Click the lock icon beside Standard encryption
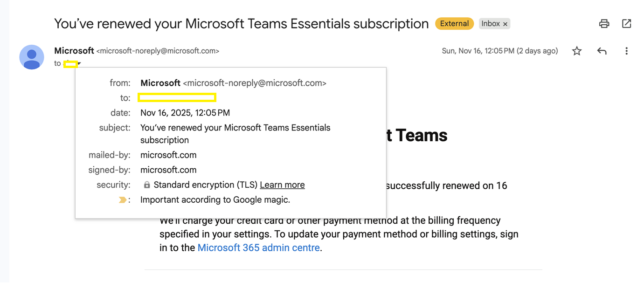This screenshot has height=302, width=644. 147,185
